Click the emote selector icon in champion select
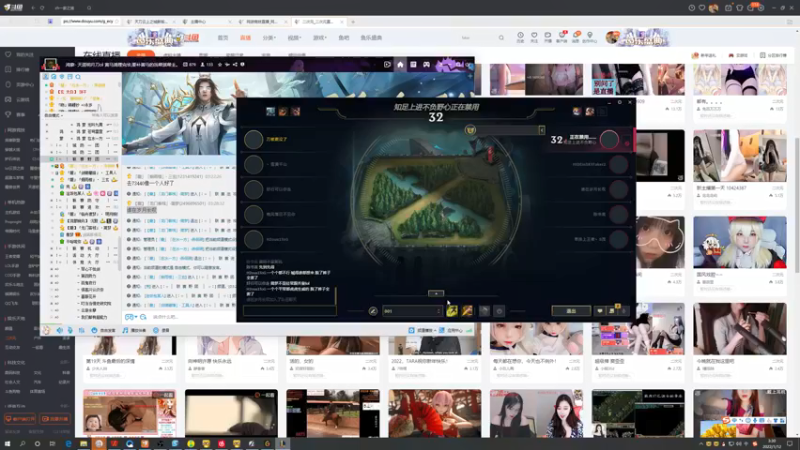800x450 pixels. [499, 311]
